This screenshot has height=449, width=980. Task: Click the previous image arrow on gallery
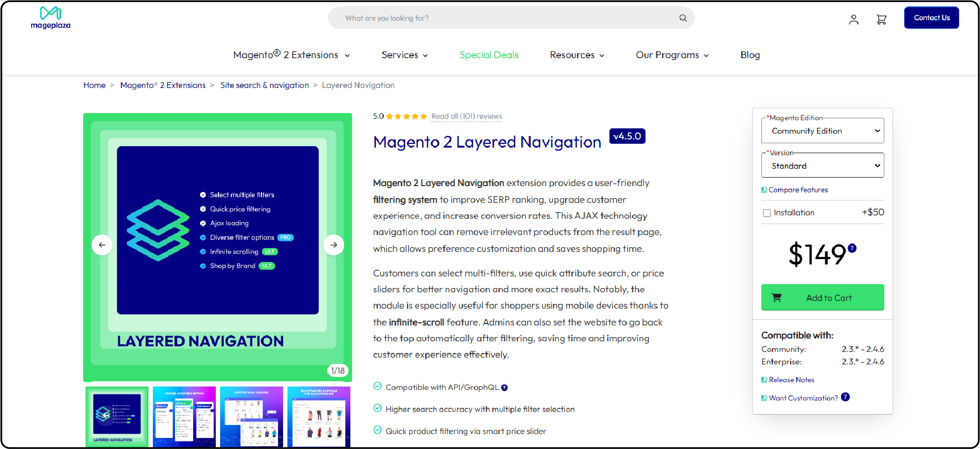[x=102, y=245]
